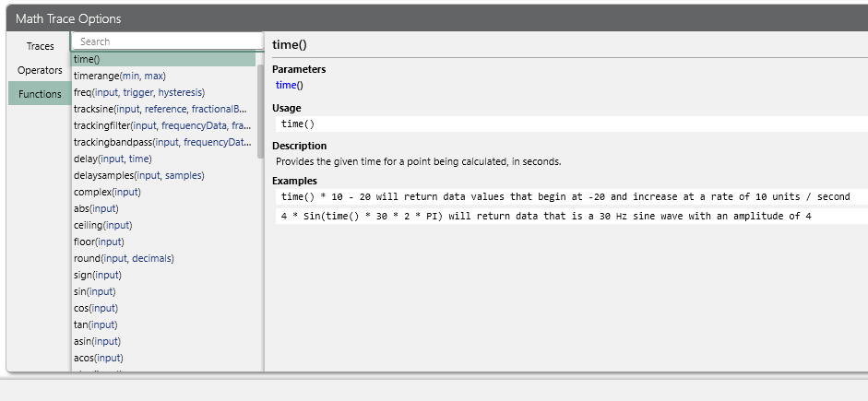Click the function list scrollbar
The width and height of the screenshot is (868, 401).
pyautogui.click(x=260, y=111)
